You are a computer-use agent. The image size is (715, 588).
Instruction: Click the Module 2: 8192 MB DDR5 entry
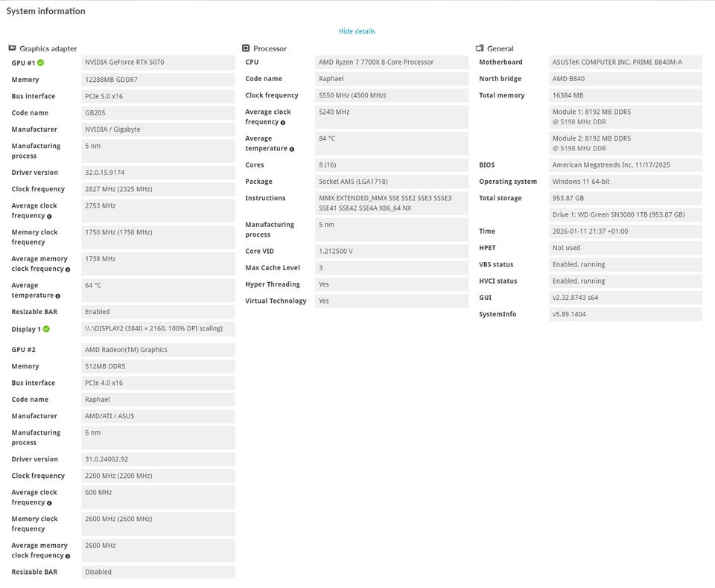626,143
